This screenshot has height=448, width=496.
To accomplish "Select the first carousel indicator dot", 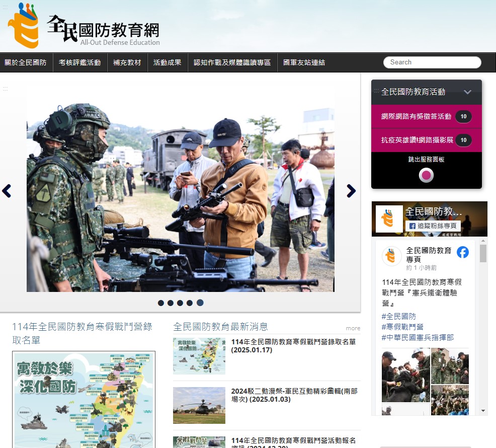I will point(161,303).
